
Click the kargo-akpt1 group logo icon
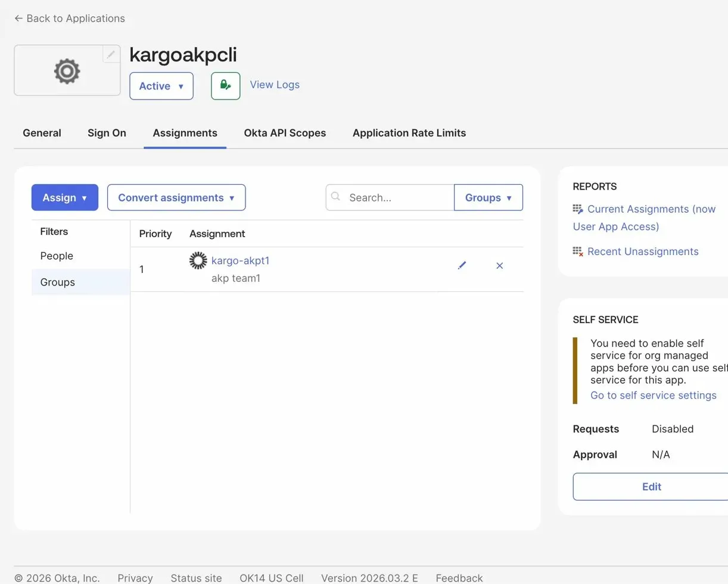point(198,261)
